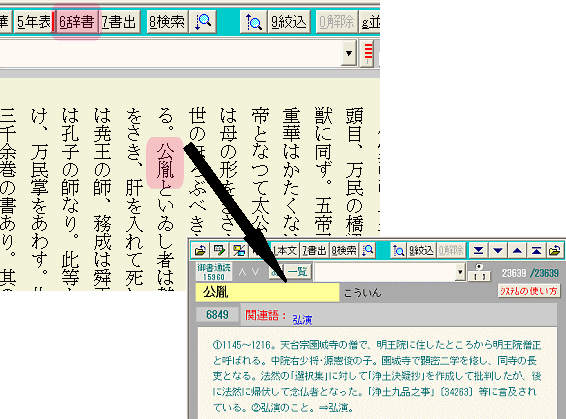This screenshot has height=419, width=566.
Task: Click the edit note pencil icon in dictionary toolbar
Action: pyautogui.click(x=219, y=250)
